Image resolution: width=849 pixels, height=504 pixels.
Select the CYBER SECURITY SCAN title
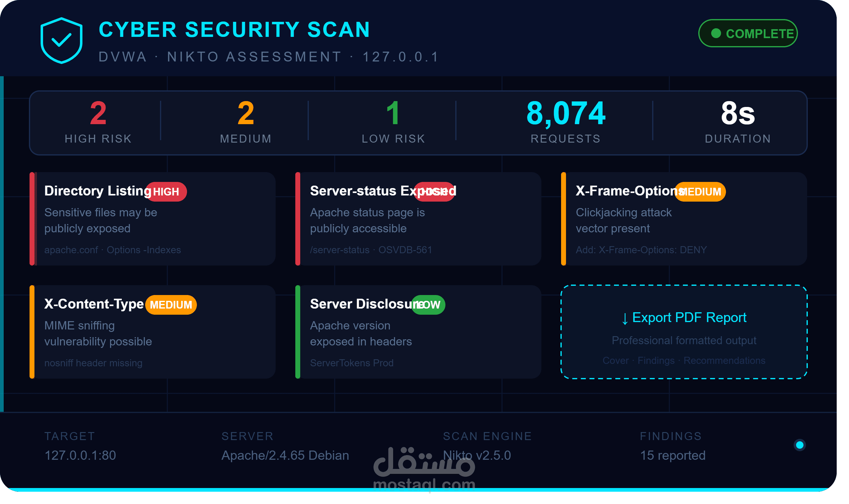(234, 30)
